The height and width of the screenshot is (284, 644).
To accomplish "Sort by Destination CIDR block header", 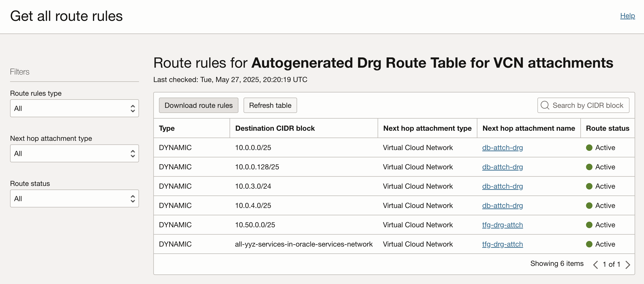I will pyautogui.click(x=275, y=128).
